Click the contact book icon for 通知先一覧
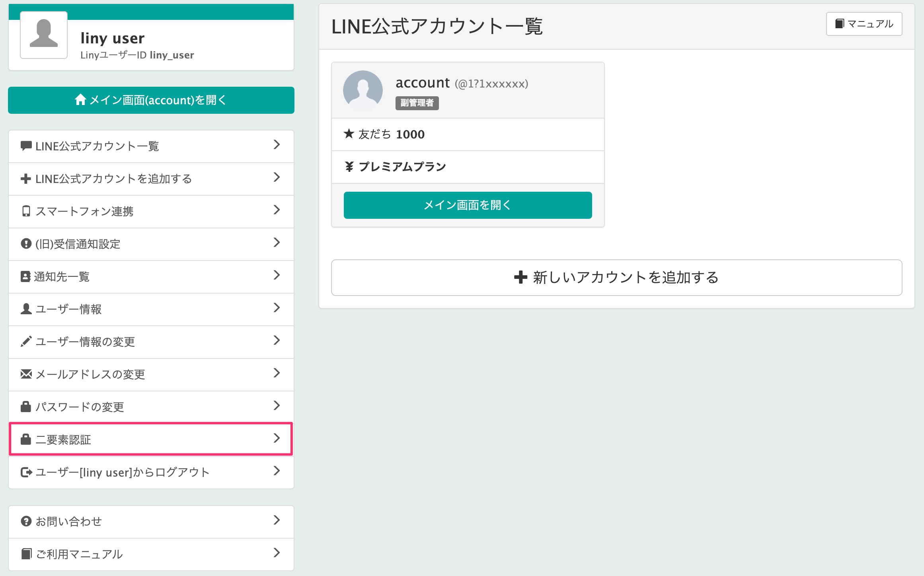 [25, 276]
